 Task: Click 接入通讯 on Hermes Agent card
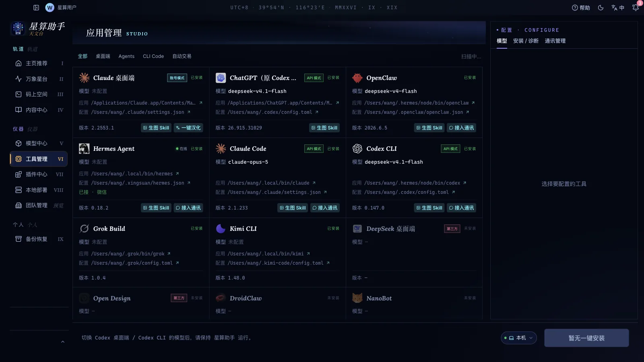tap(188, 208)
